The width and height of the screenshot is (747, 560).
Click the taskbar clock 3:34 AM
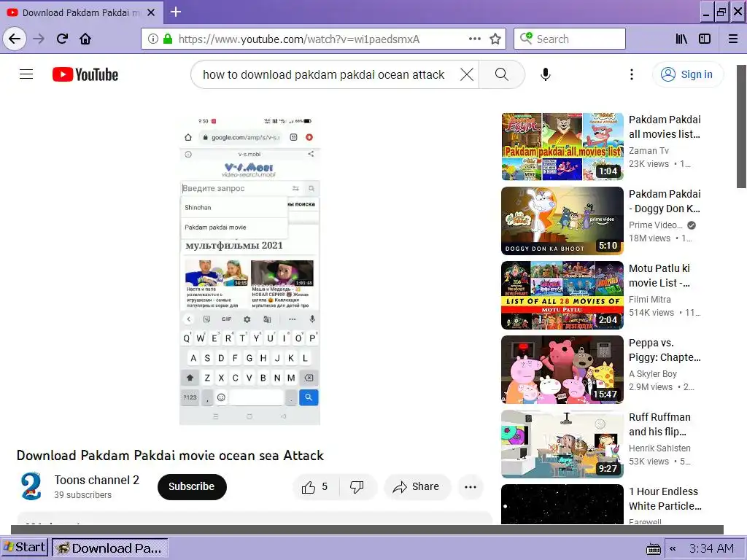pyautogui.click(x=712, y=548)
